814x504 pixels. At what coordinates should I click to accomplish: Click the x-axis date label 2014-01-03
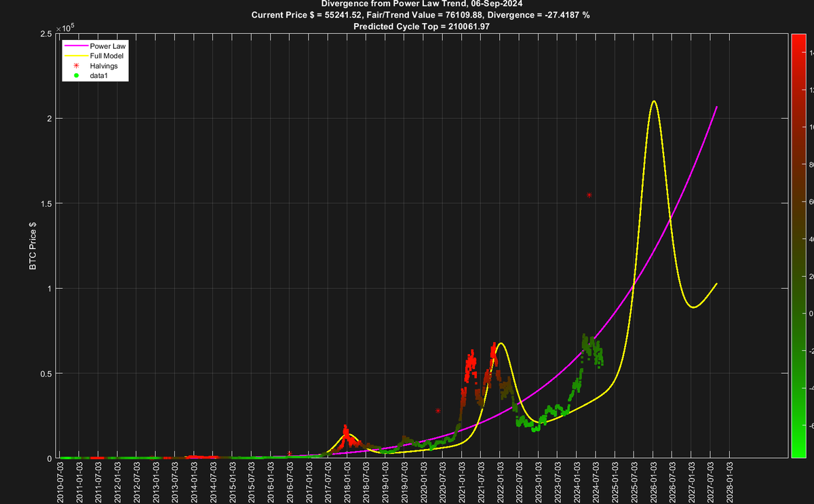point(194,482)
